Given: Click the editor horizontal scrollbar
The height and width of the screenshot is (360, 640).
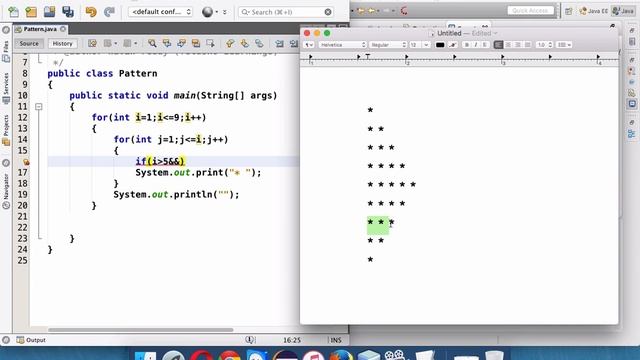Looking at the screenshot, I should point(141,330).
